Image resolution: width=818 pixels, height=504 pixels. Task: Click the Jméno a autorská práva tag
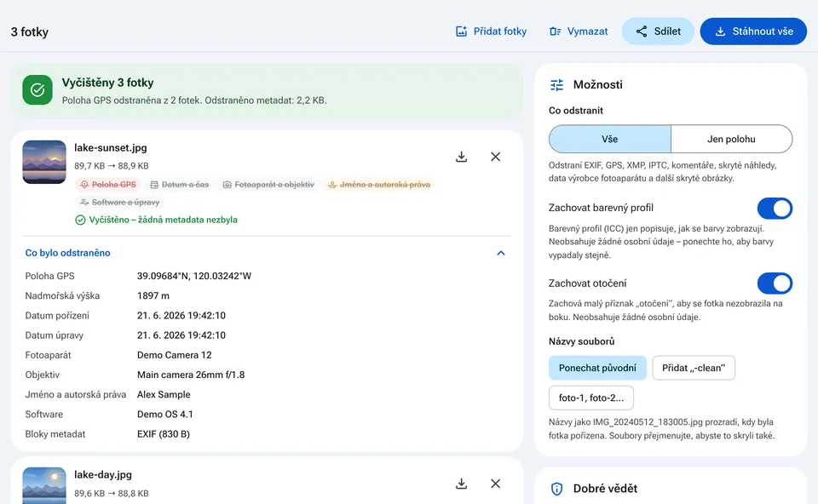(x=379, y=185)
